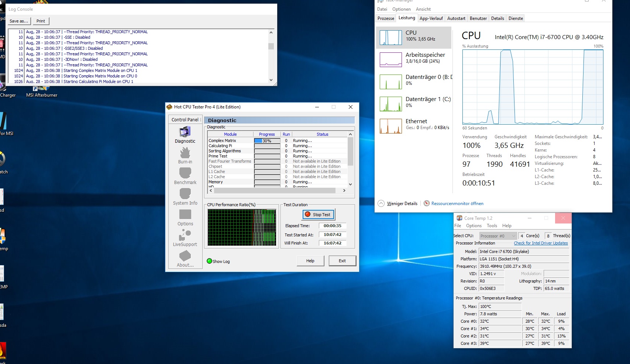
Task: Select the Sorting Algorithms module row
Action: [x=278, y=151]
